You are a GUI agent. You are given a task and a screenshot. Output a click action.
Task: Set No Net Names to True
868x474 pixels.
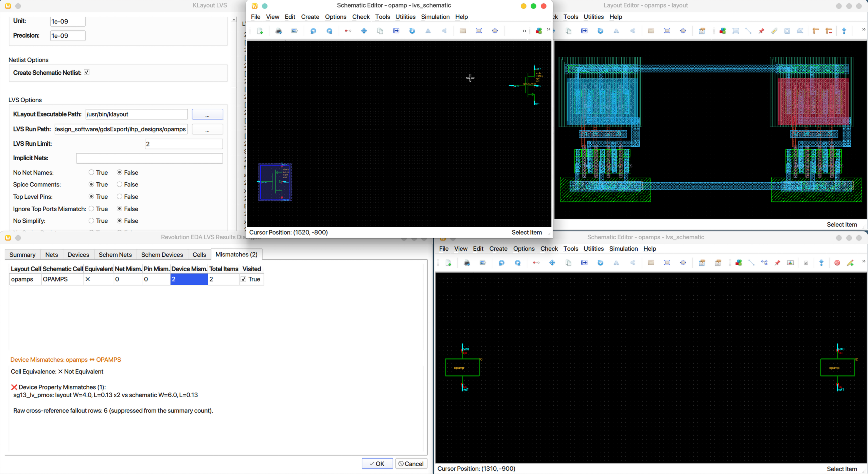91,172
